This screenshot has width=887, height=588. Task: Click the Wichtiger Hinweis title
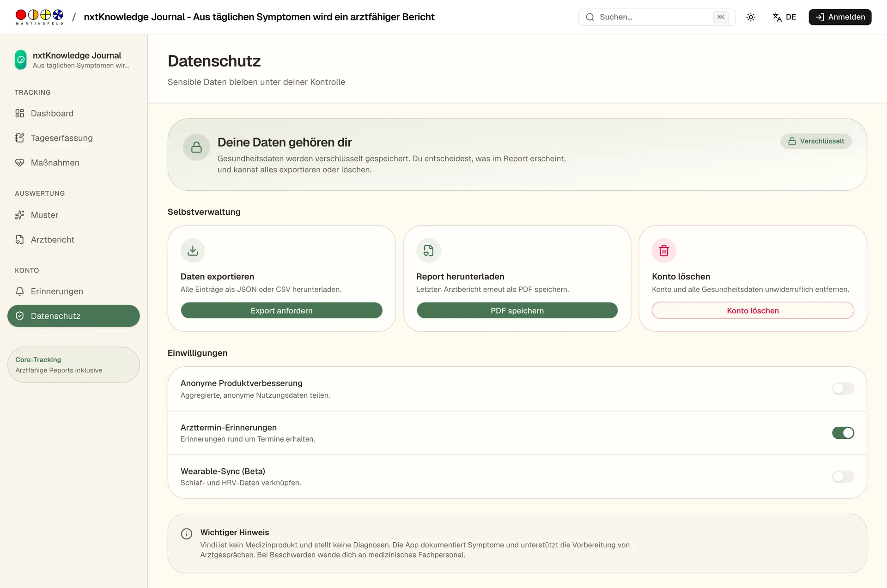tap(234, 533)
